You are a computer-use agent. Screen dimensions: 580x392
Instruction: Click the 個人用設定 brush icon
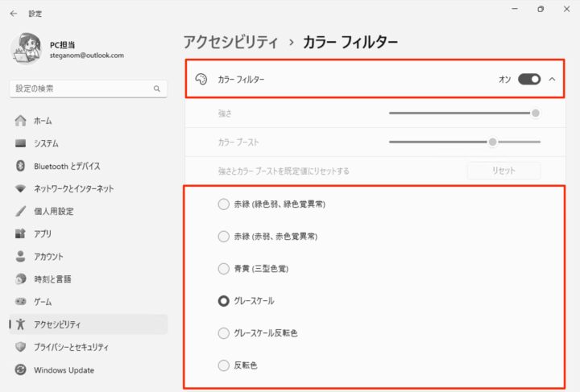pyautogui.click(x=21, y=211)
